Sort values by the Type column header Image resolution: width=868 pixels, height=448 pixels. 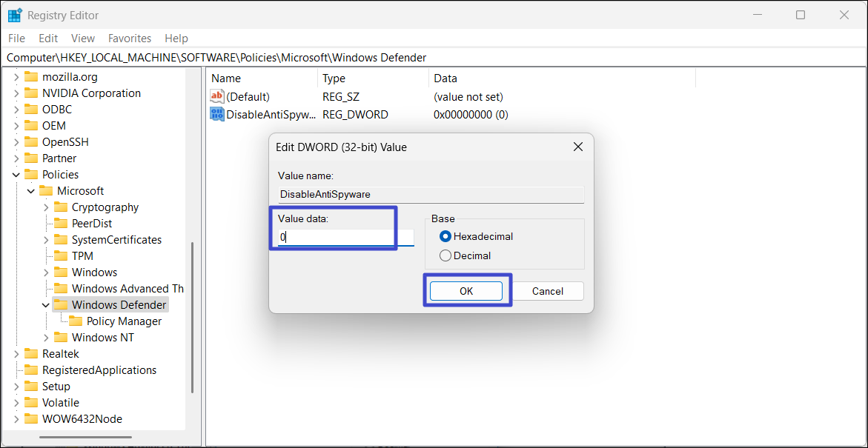[373, 78]
